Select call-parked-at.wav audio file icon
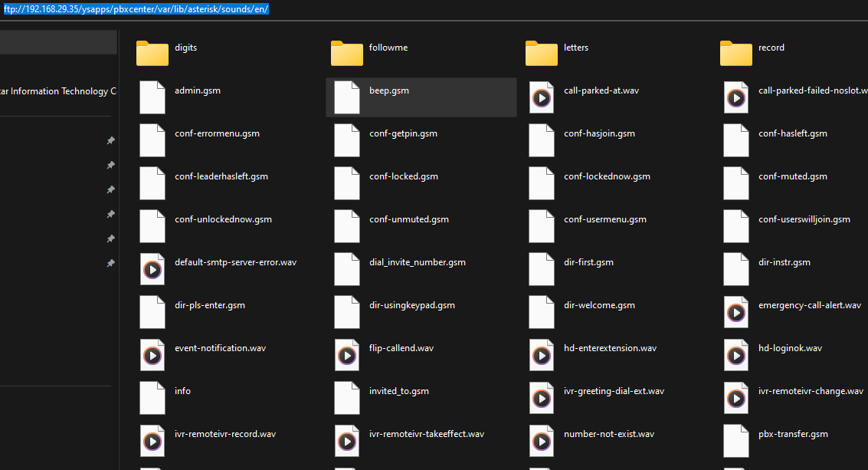 tap(542, 97)
